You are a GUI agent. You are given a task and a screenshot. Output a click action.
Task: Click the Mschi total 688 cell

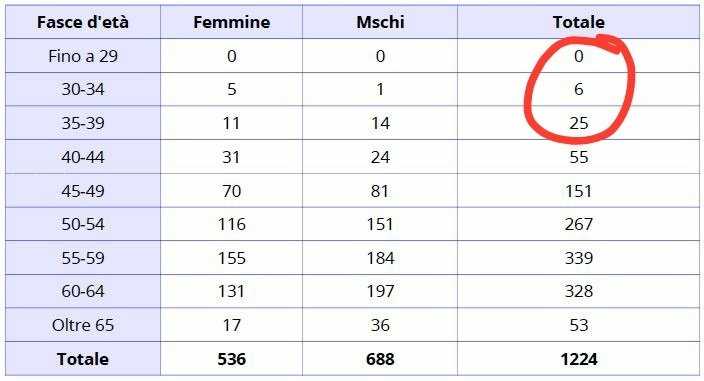click(380, 359)
